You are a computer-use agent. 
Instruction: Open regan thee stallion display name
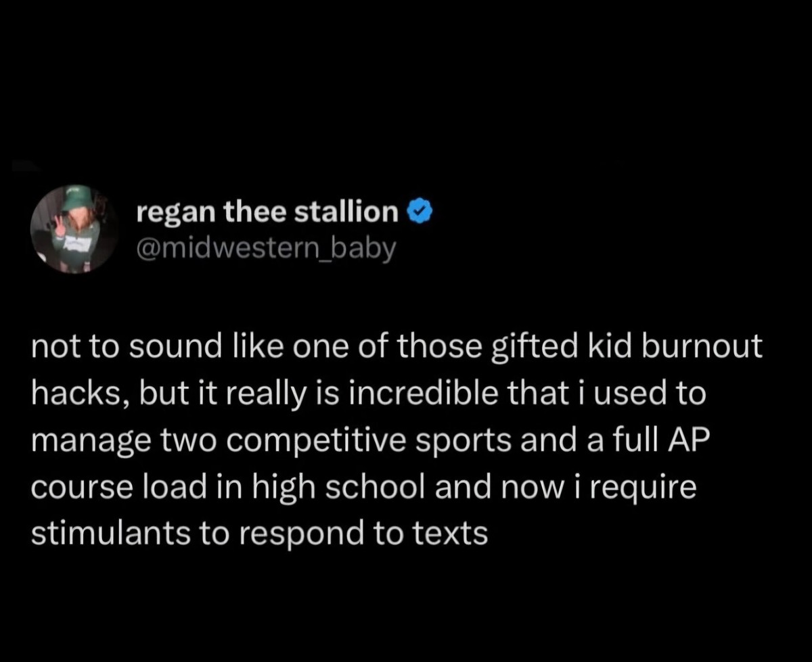pos(267,214)
